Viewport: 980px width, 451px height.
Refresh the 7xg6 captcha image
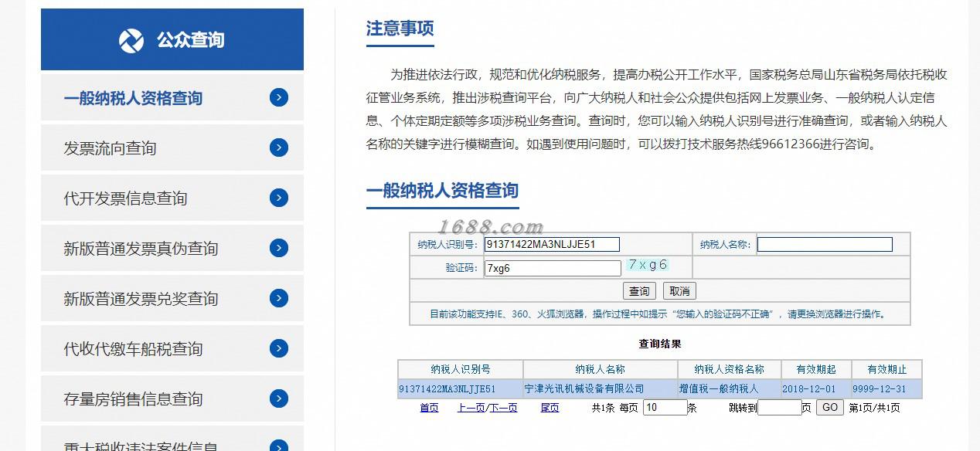point(648,265)
